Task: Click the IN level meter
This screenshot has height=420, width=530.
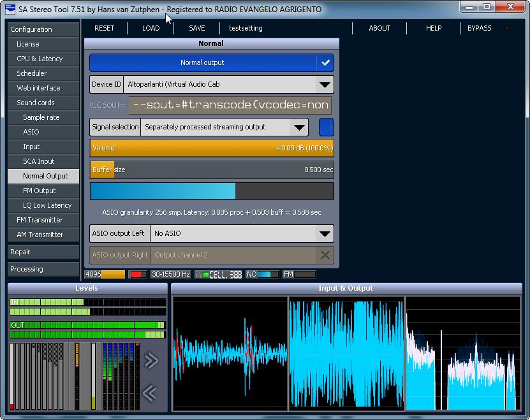Action: point(87,307)
